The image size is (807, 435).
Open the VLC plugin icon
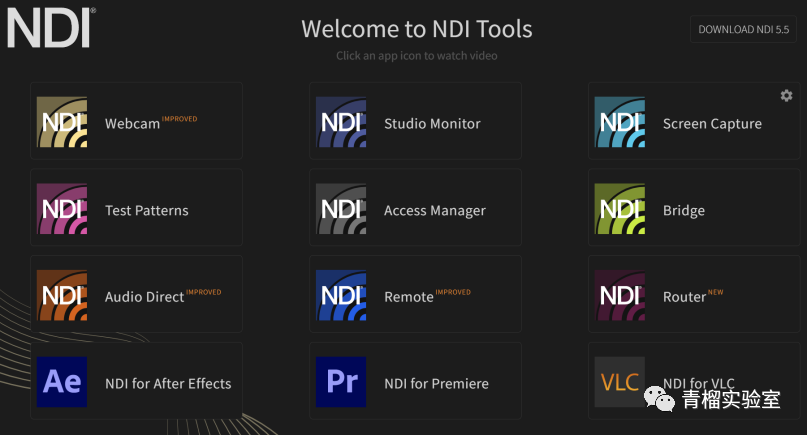pyautogui.click(x=620, y=382)
